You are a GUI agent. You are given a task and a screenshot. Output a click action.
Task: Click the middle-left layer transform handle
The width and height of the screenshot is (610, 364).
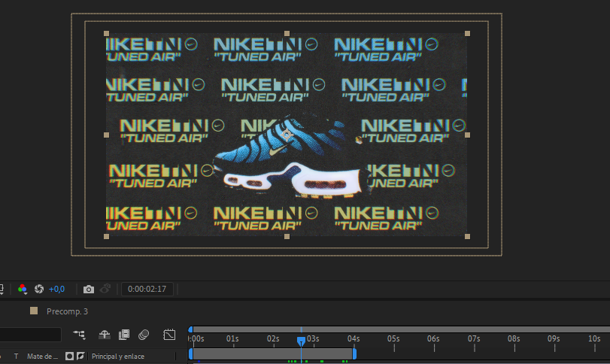tap(106, 135)
